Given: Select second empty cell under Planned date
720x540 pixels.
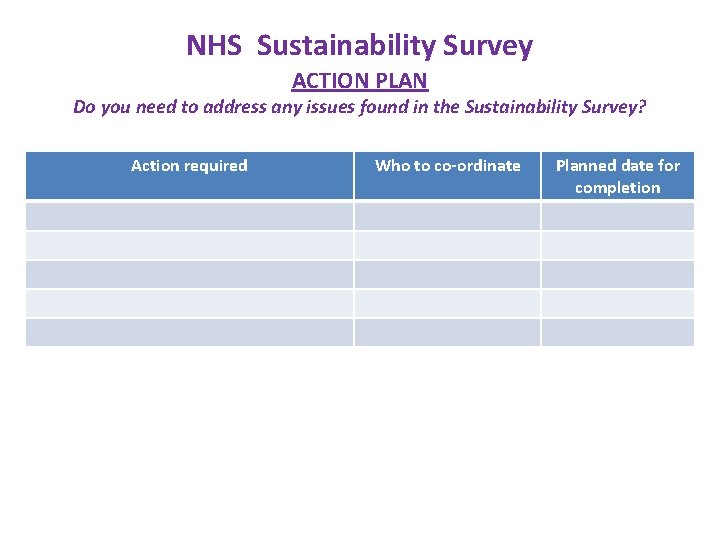Looking at the screenshot, I should 617,246.
